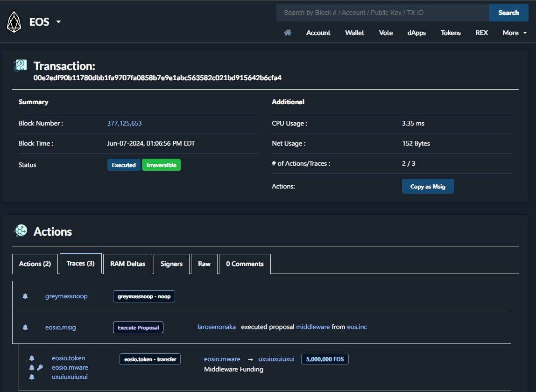Click the bell icon beside uxuiuxuiuxui receiver
536x392 pixels.
[32, 377]
